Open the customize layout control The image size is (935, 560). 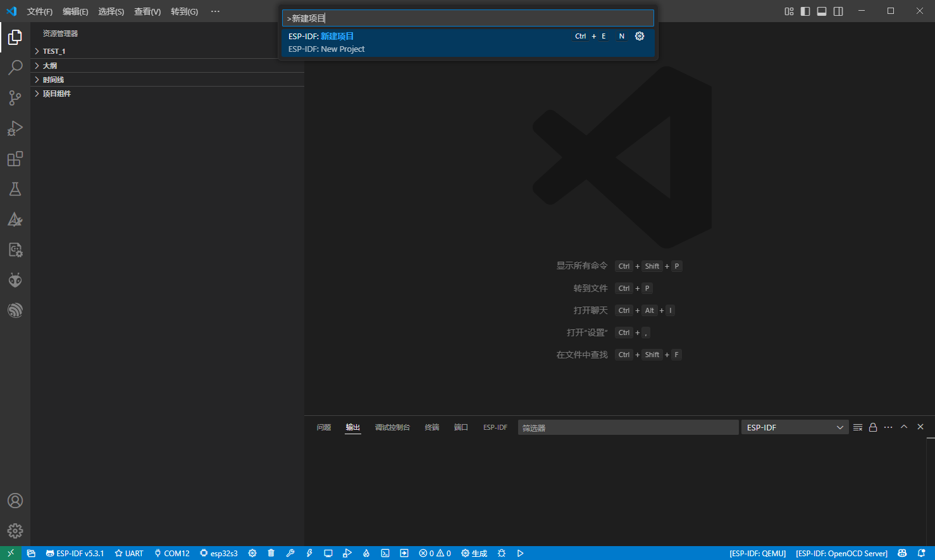[789, 11]
